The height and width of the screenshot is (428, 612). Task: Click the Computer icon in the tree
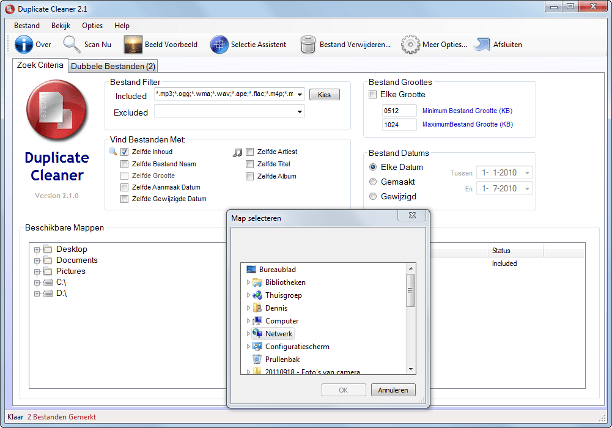(257, 321)
